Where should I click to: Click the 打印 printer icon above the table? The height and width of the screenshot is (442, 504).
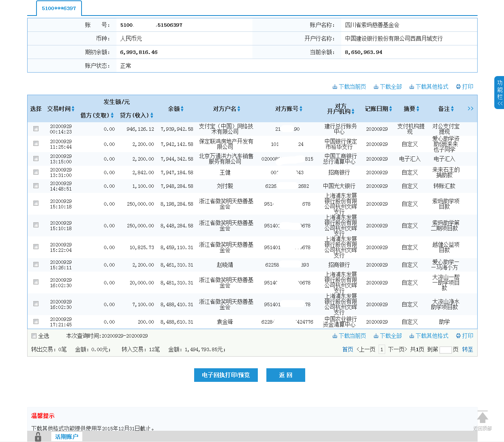(x=458, y=87)
